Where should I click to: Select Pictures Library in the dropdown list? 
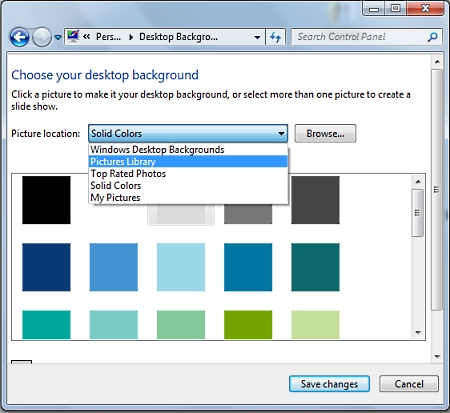(x=188, y=162)
